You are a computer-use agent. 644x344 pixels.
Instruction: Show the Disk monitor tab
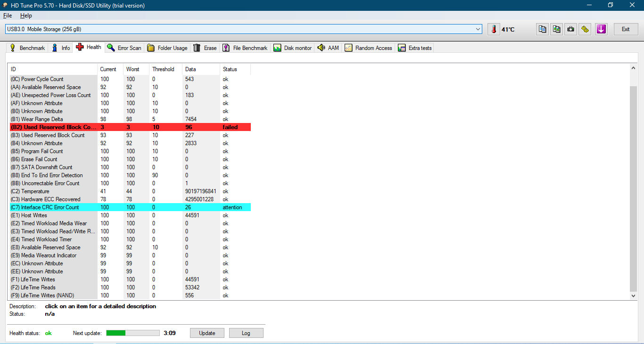[293, 48]
